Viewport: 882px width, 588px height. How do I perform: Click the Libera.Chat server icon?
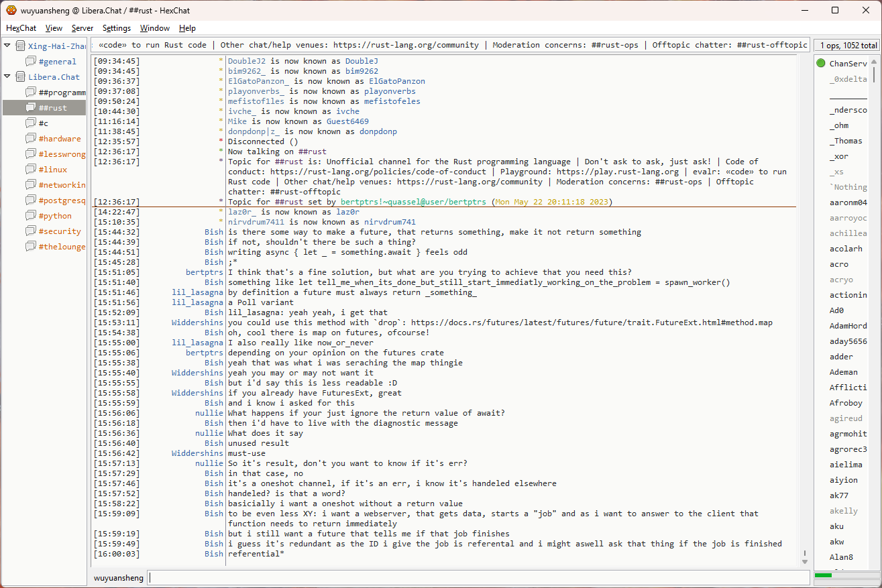[20, 77]
